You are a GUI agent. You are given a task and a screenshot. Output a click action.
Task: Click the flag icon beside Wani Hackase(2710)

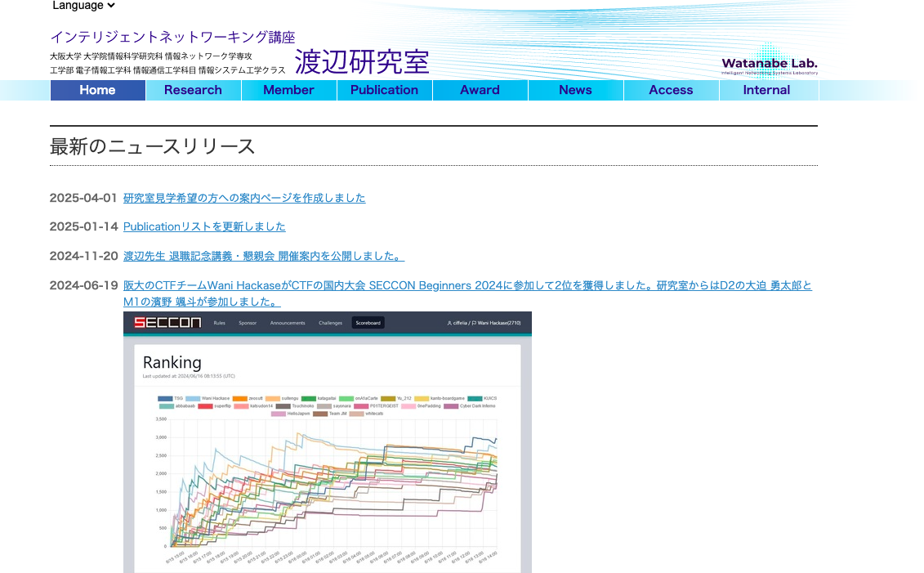(x=475, y=324)
